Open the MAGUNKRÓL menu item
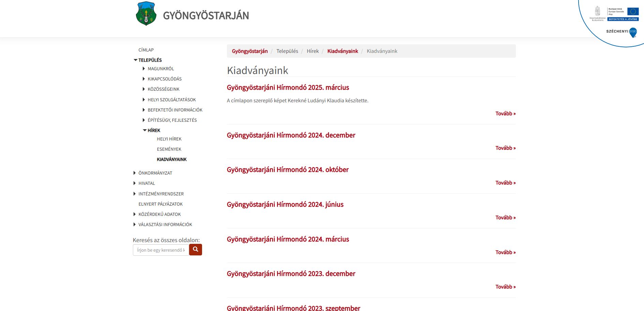The height and width of the screenshot is (311, 644). pos(161,69)
